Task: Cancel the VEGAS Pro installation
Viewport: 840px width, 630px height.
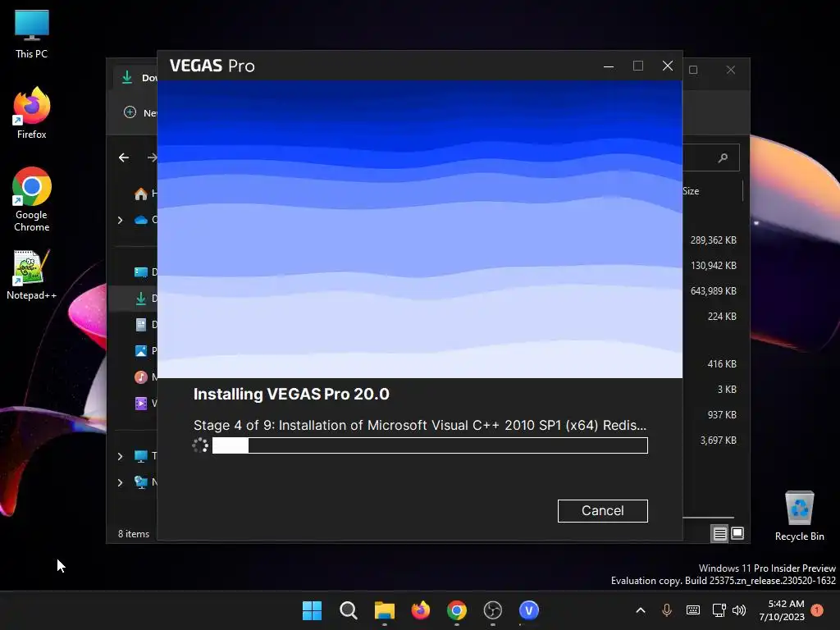Action: 602,510
